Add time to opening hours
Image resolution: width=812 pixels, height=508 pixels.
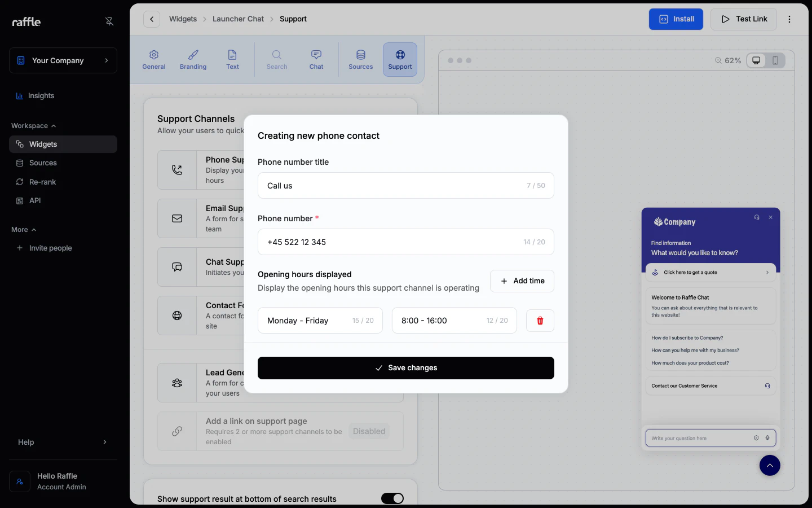coord(522,281)
